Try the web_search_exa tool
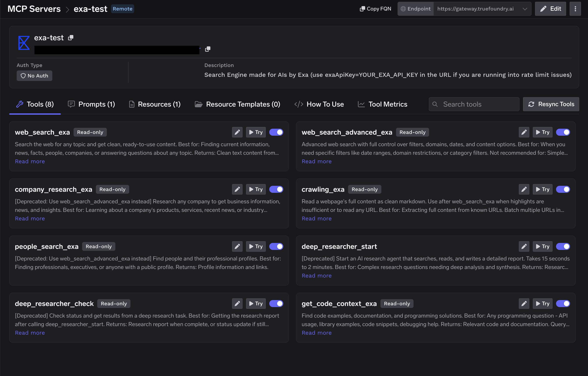The width and height of the screenshot is (588, 376). pos(256,132)
